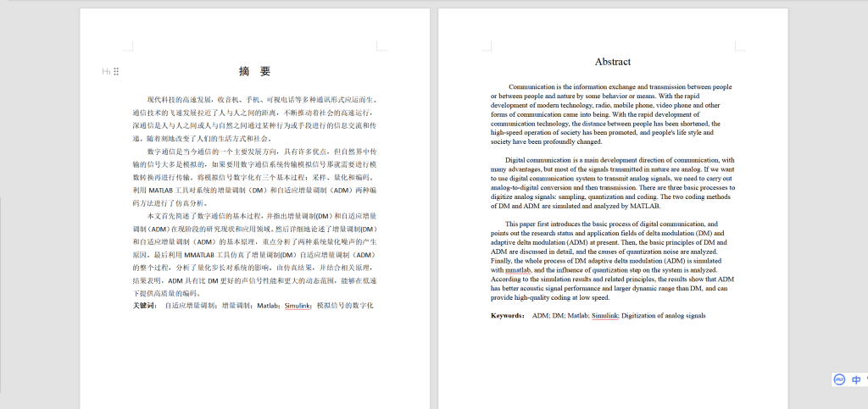Click the line starting 数字通信是当今通信
868x409 pixels.
pyautogui.click(x=262, y=152)
